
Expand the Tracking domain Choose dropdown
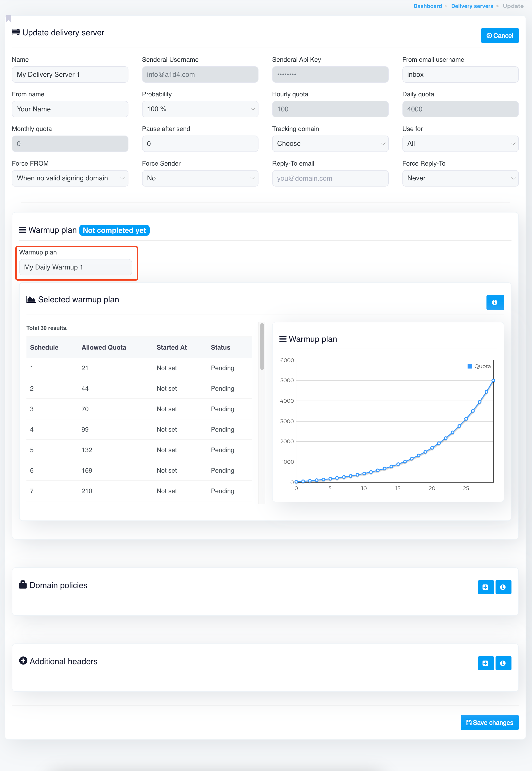coord(330,144)
